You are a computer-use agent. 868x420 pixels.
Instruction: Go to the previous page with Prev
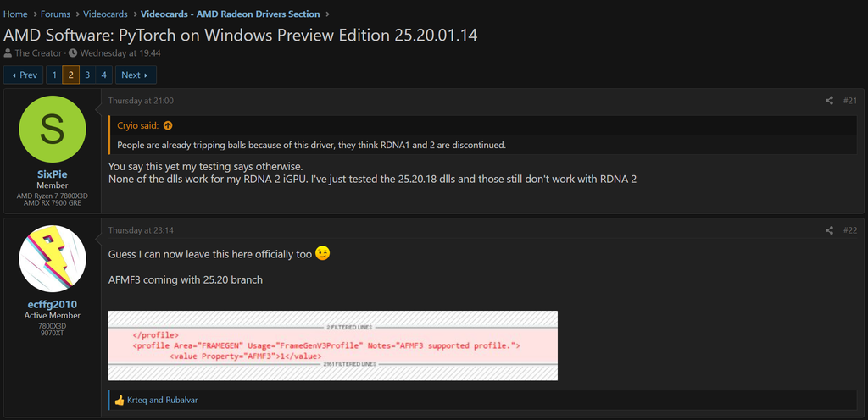pyautogui.click(x=23, y=75)
